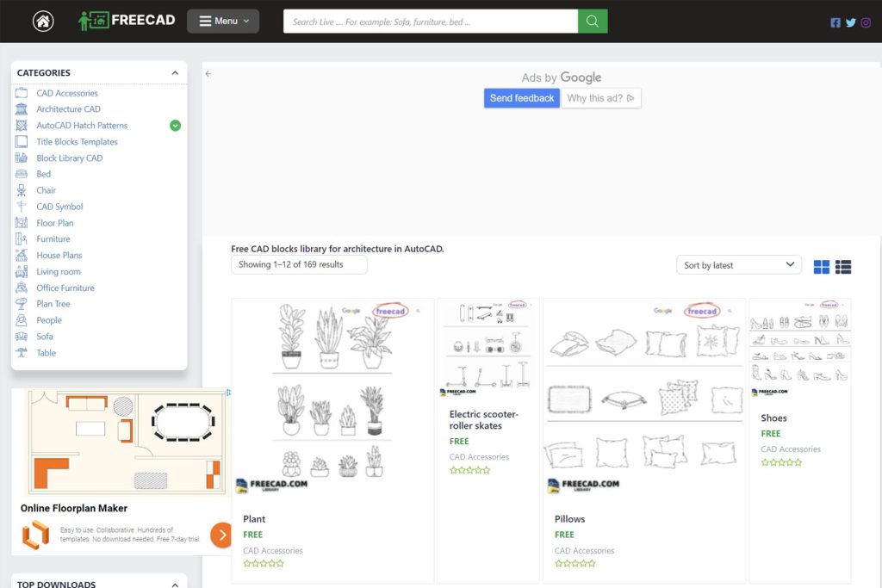The width and height of the screenshot is (882, 588).
Task: Select the Bed category icon
Action: (x=22, y=174)
